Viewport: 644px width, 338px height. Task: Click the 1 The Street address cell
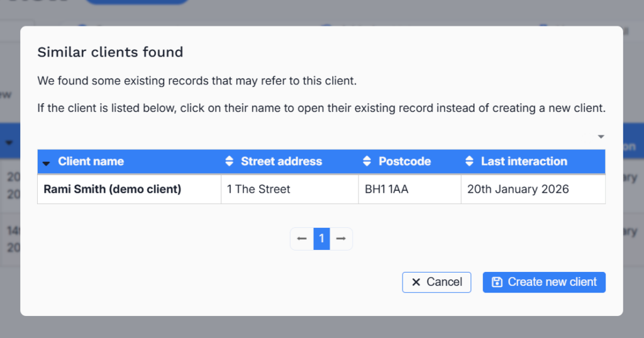(x=258, y=189)
